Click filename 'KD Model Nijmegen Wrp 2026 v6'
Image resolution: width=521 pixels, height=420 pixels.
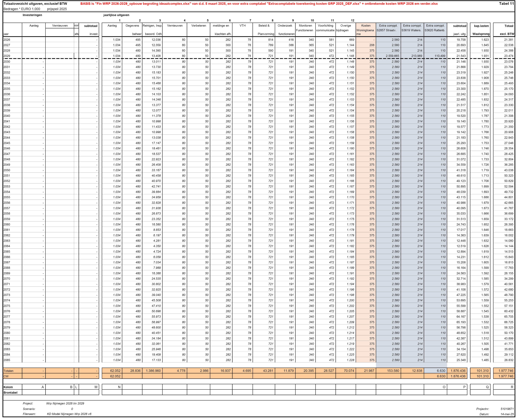point(69,414)
